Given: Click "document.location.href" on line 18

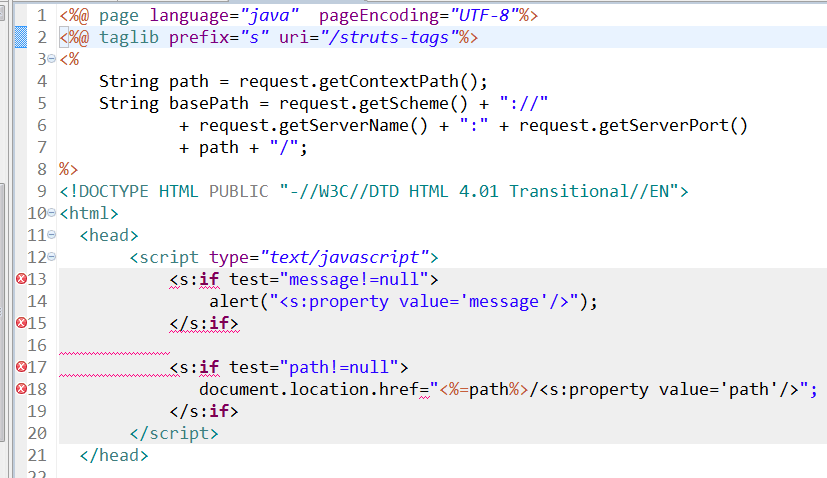Looking at the screenshot, I should point(309,389).
